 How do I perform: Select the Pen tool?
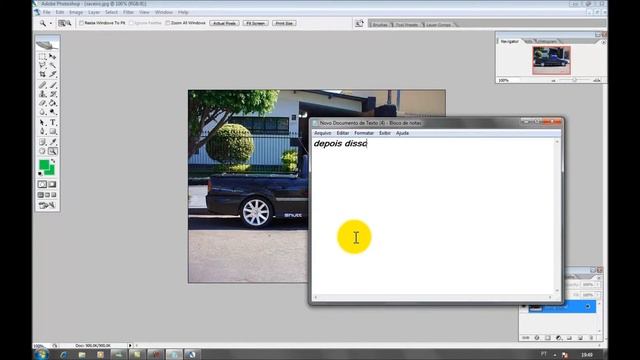pyautogui.click(x=42, y=131)
